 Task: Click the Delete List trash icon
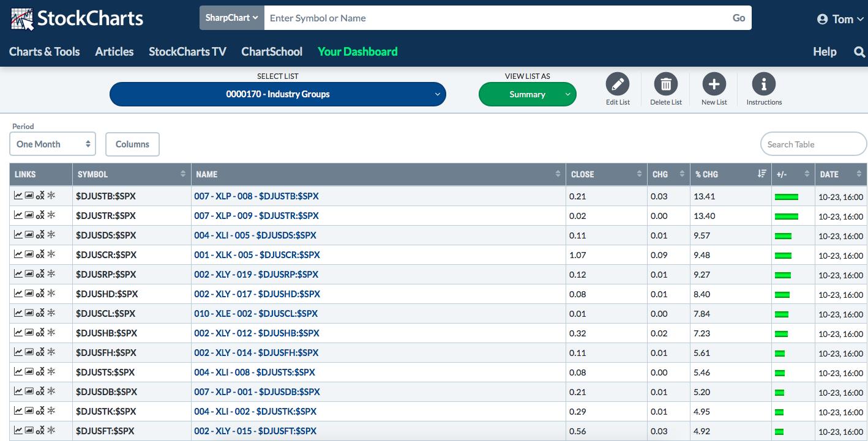666,84
